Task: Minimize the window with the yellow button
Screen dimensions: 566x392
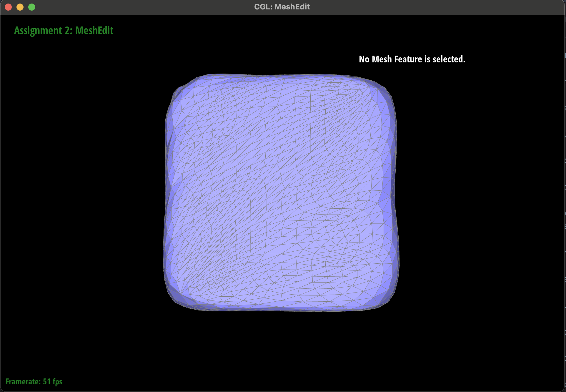Action: click(20, 7)
